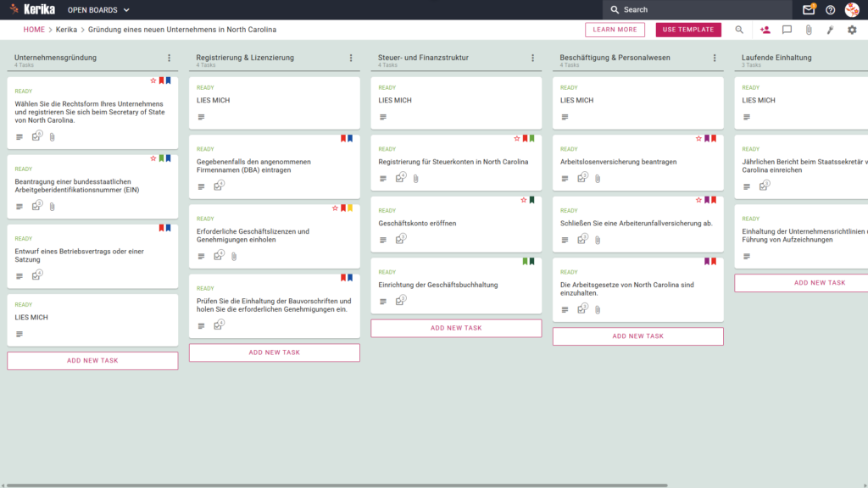Viewport: 868px width, 488px height.
Task: Open Steuer- und Finanzstruktur column menu
Action: [x=533, y=58]
